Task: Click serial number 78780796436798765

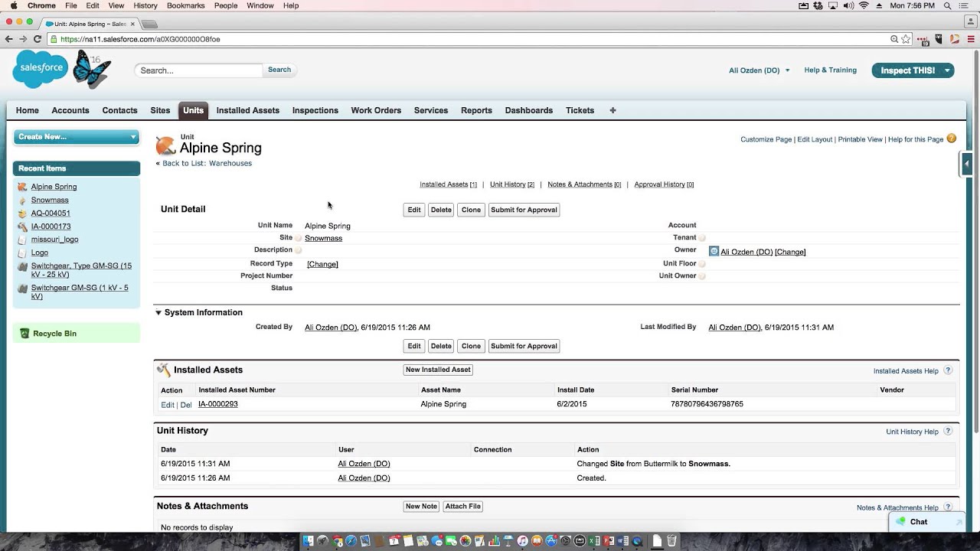Action: 707,404
